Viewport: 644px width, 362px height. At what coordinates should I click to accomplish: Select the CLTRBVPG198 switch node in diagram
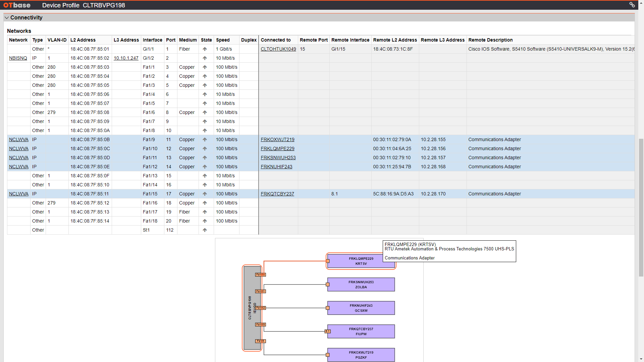(x=252, y=308)
